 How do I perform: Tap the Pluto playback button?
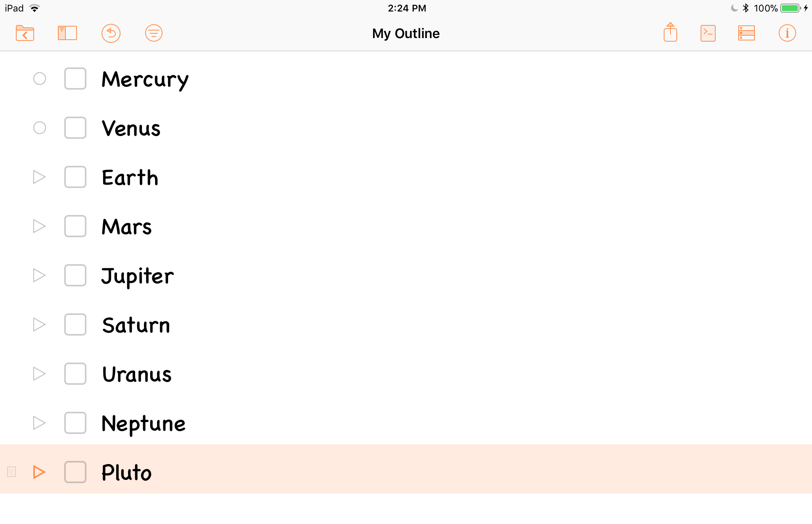tap(38, 471)
